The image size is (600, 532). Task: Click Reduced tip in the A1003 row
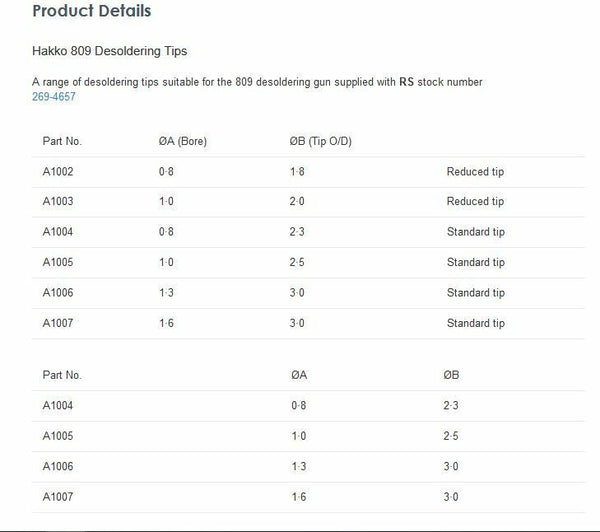click(x=475, y=202)
